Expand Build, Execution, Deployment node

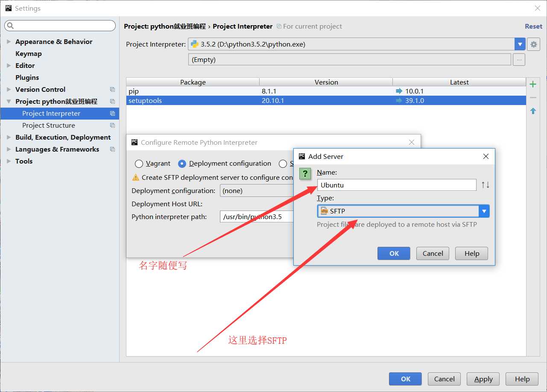(9, 137)
